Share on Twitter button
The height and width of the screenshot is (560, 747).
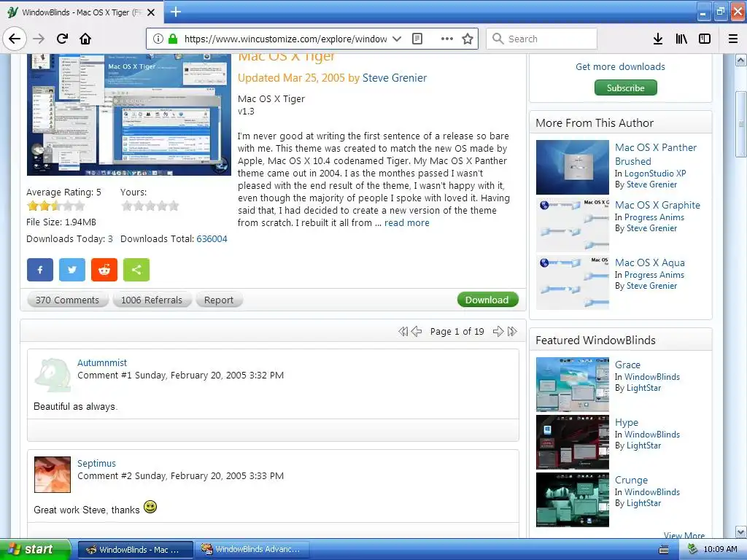pyautogui.click(x=72, y=270)
